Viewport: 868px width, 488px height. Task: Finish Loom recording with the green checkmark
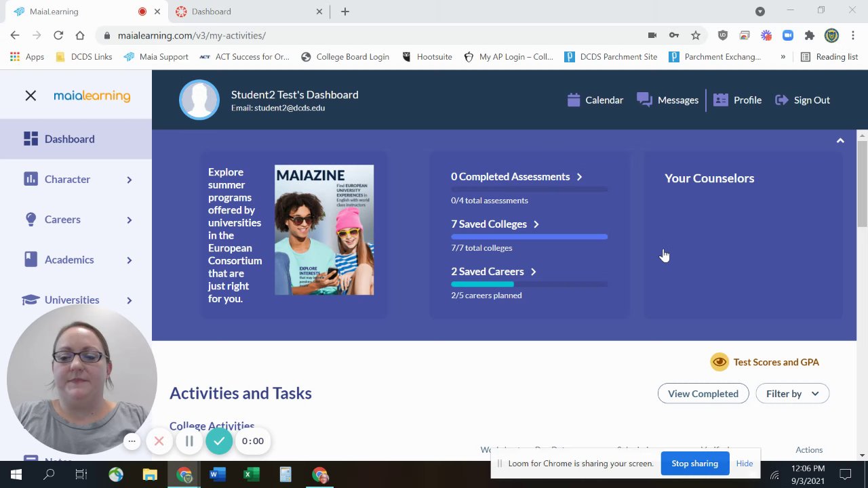pyautogui.click(x=219, y=441)
